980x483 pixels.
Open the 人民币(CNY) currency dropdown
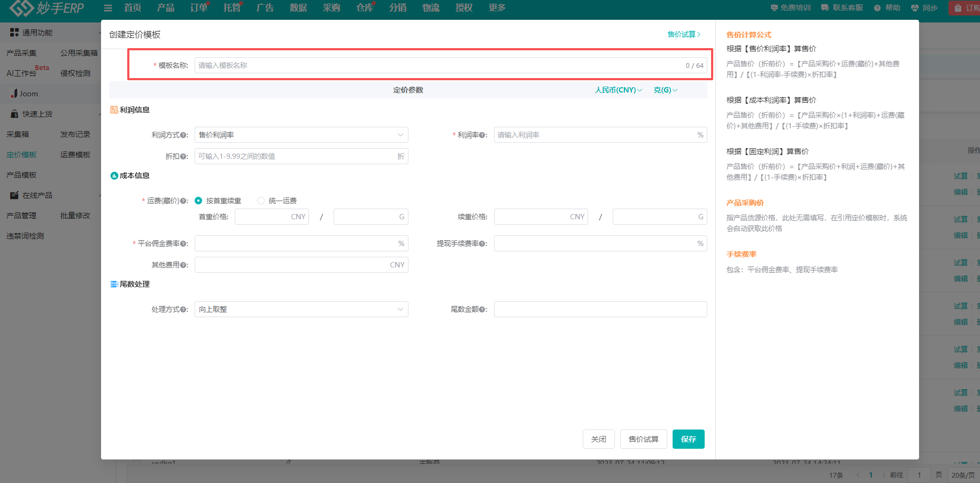[x=619, y=90]
